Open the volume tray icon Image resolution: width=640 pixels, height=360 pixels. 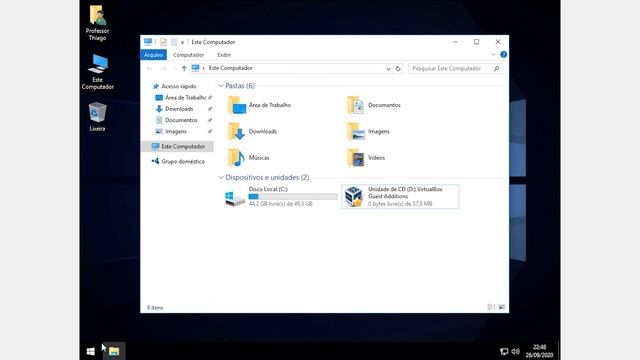tap(516, 351)
